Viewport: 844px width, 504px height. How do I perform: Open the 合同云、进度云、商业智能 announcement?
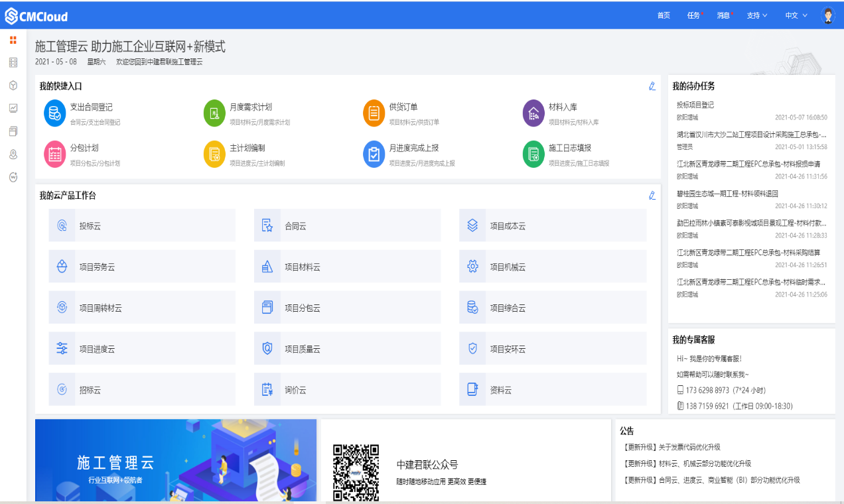coord(711,480)
